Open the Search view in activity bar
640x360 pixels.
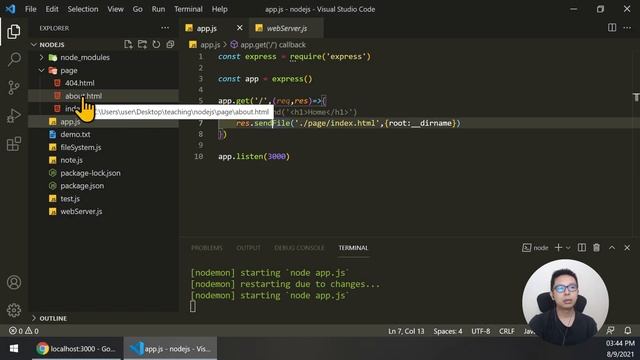[13, 59]
